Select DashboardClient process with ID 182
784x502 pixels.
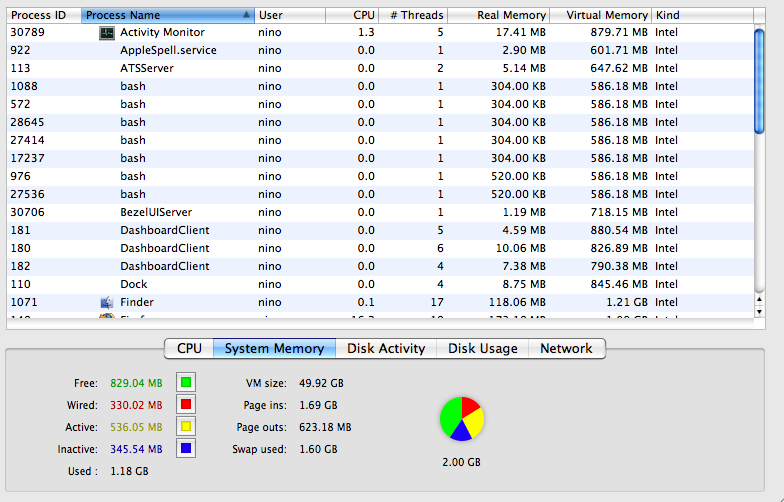tap(380, 266)
